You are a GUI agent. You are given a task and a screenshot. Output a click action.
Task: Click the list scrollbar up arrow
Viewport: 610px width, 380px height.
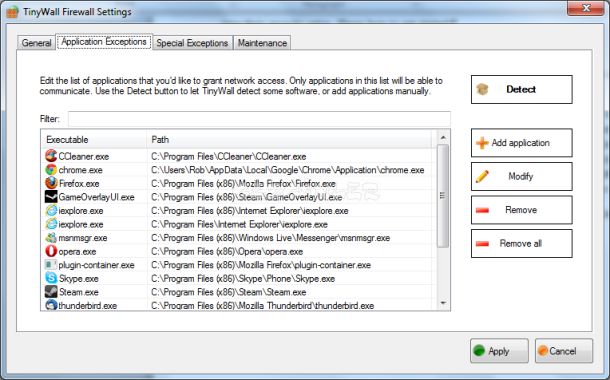click(443, 137)
